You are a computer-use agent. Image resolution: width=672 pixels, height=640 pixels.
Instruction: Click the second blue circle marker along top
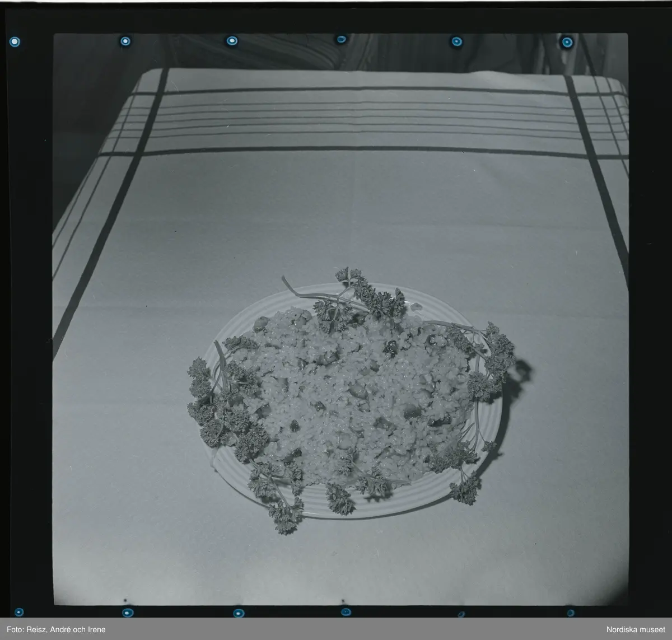coord(125,41)
